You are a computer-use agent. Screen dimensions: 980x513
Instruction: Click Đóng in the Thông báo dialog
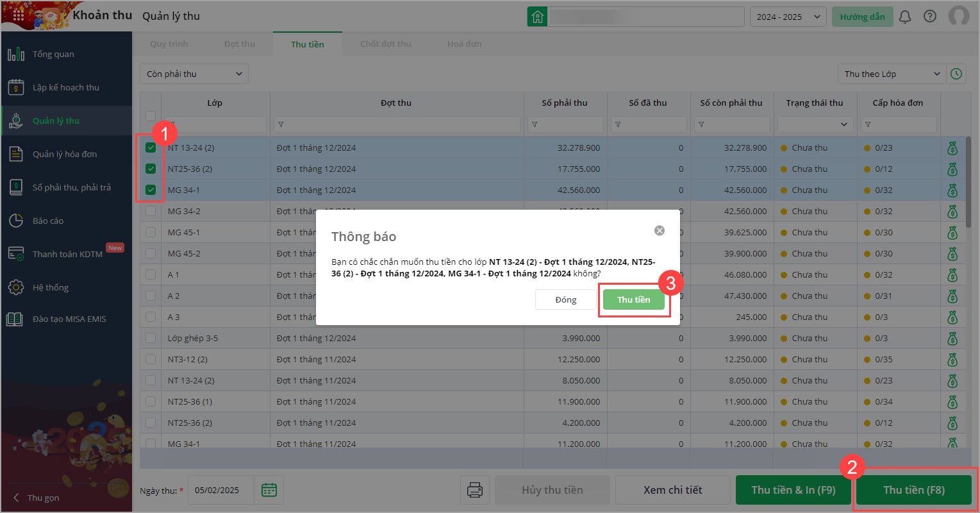[566, 299]
